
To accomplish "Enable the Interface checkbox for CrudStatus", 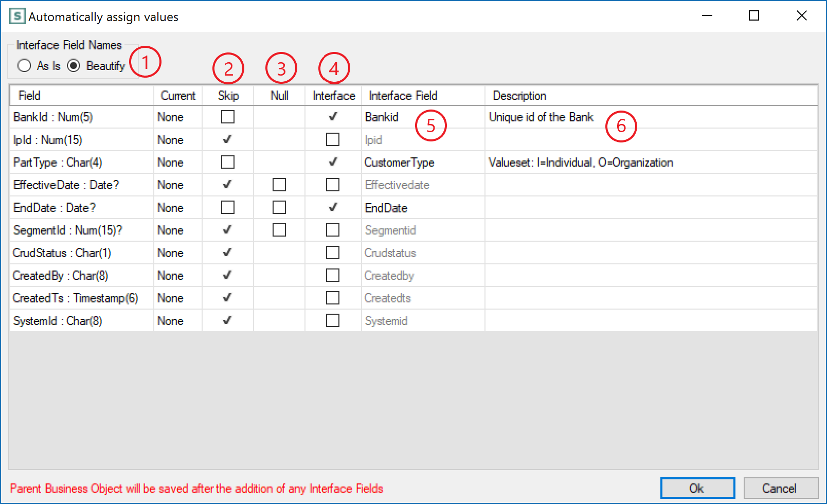I will pyautogui.click(x=333, y=253).
